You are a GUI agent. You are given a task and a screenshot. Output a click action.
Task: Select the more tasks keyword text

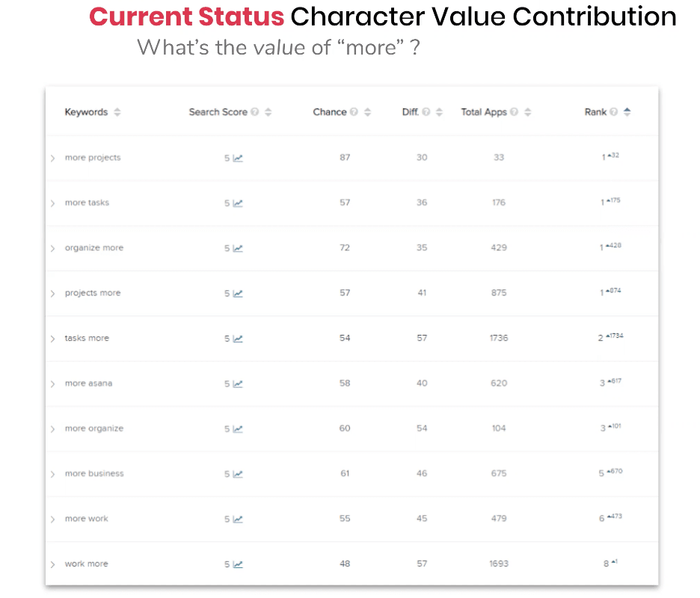[x=87, y=203]
